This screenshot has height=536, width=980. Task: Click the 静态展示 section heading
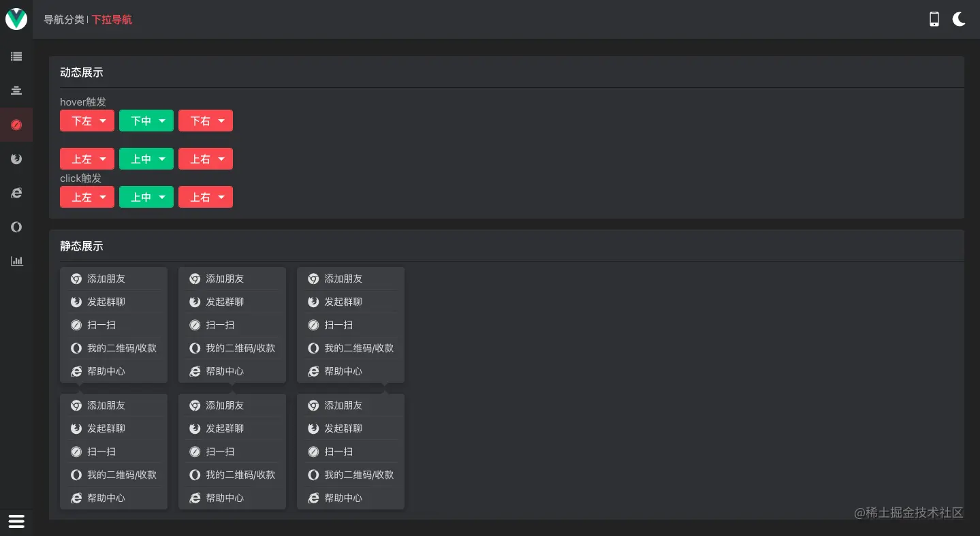point(82,246)
